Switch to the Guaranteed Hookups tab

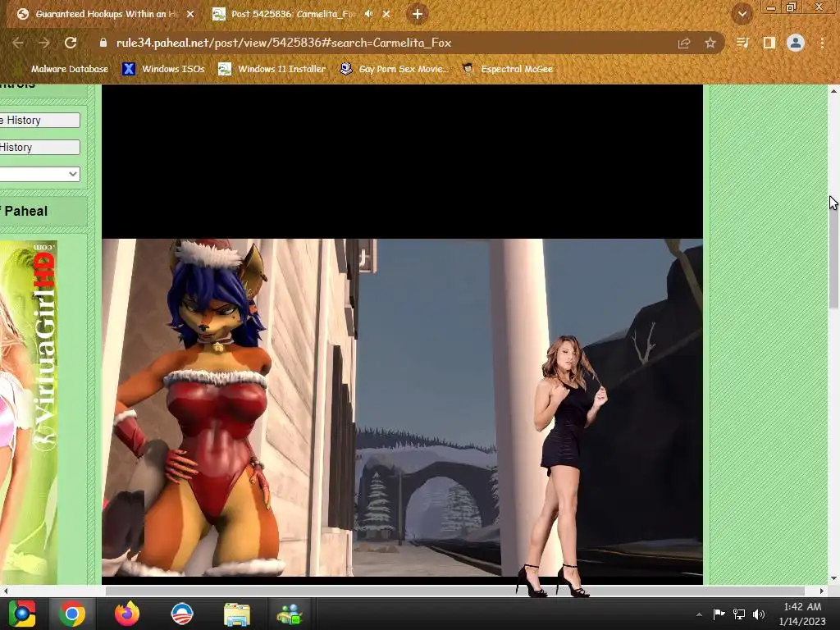click(x=104, y=14)
